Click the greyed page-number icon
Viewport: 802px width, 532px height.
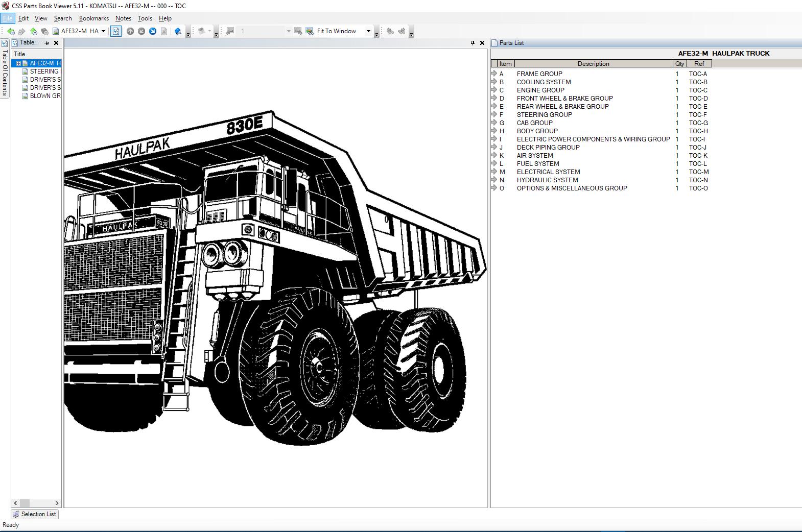point(230,31)
